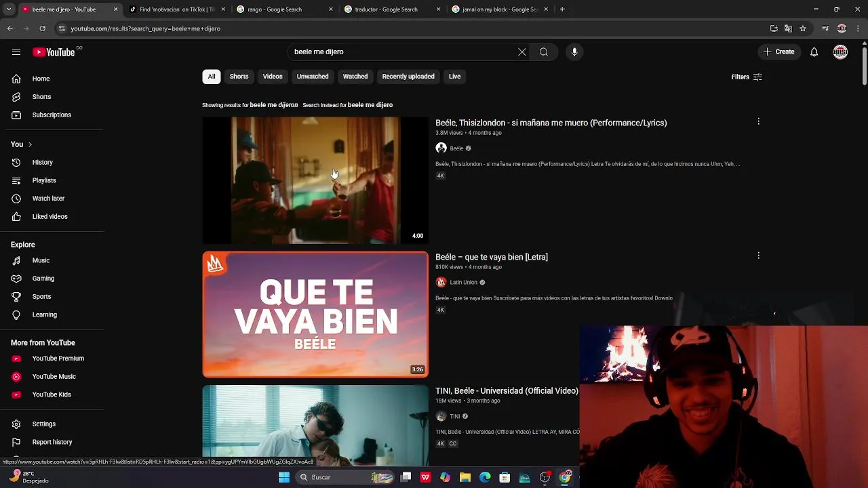Open YouTube notifications bell

point(814,52)
